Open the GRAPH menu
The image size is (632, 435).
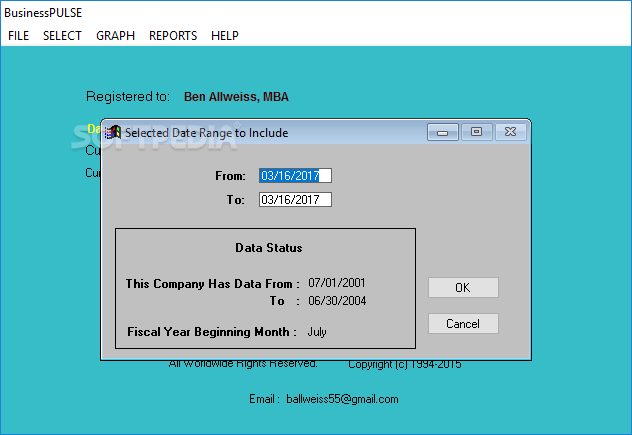pyautogui.click(x=115, y=36)
